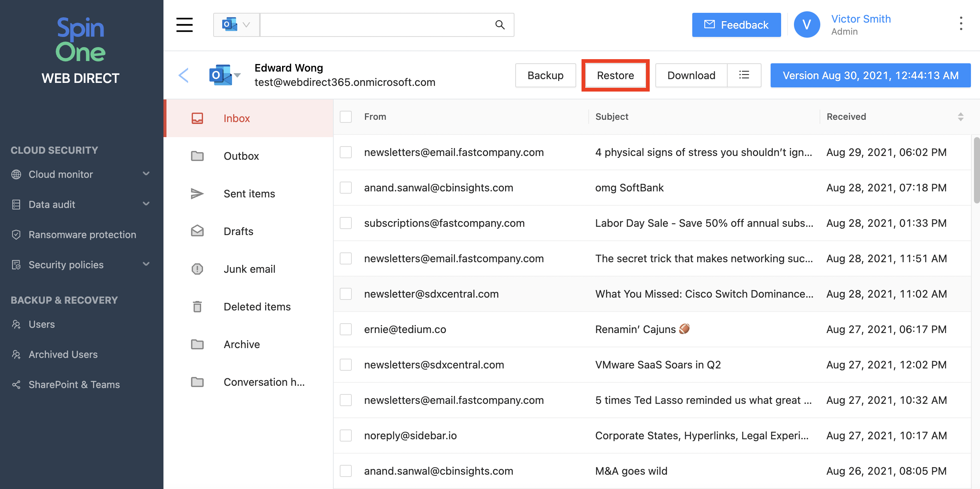Viewport: 980px width, 489px height.
Task: Expand the Security policies chevron
Action: (x=146, y=264)
